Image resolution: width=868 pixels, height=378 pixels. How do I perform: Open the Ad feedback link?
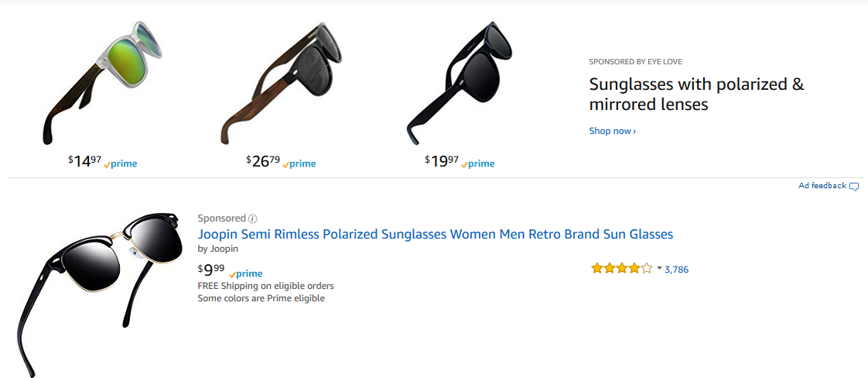coord(822,186)
